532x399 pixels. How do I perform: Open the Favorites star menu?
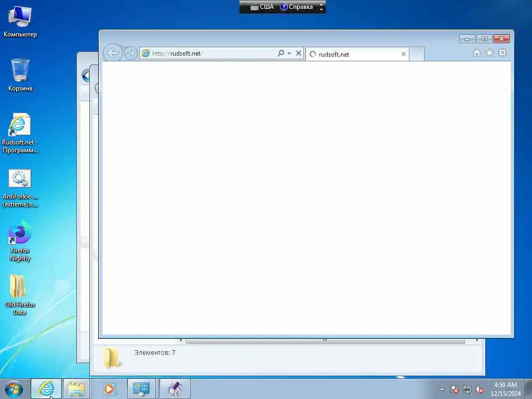tap(489, 53)
